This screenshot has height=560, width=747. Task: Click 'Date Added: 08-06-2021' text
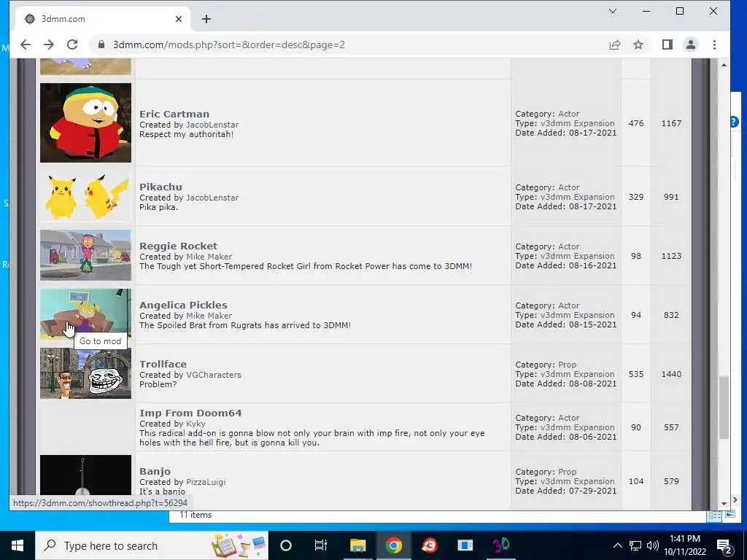pyautogui.click(x=566, y=437)
